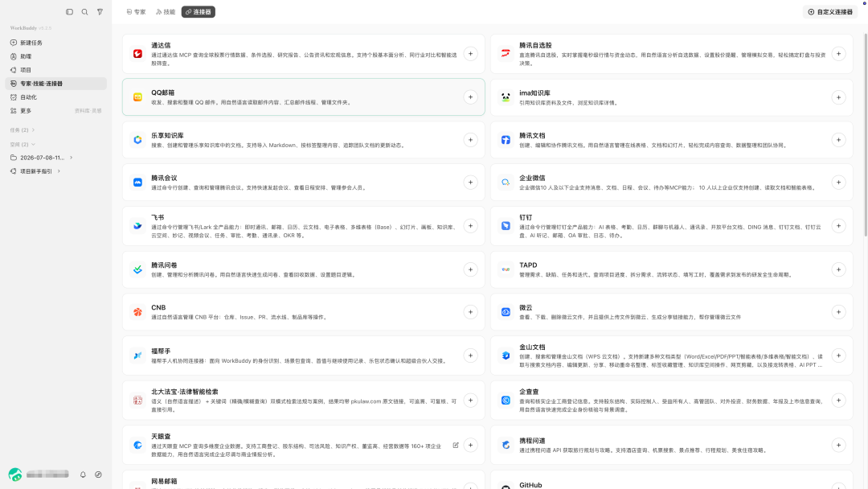Click the edit icon on 天眼查 card
The width and height of the screenshot is (868, 489).
point(456,446)
